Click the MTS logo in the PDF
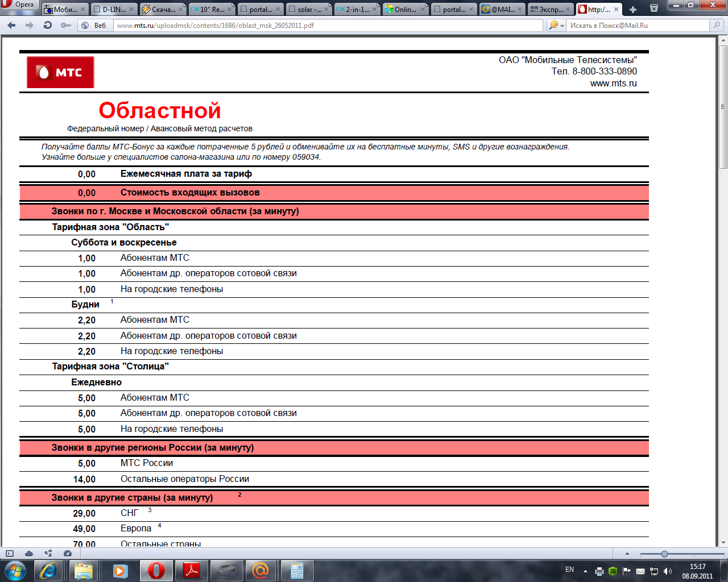728x582 pixels. pos(60,72)
